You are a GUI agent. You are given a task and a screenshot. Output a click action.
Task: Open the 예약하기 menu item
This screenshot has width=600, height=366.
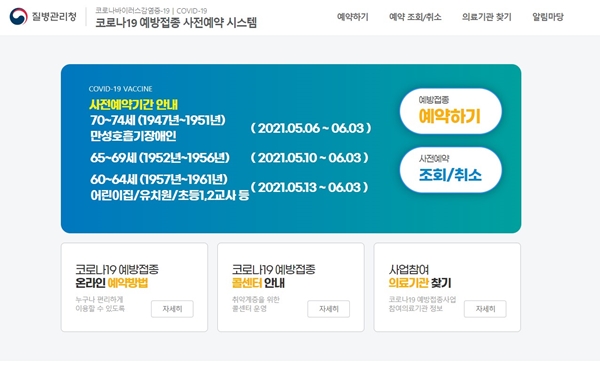coord(352,17)
